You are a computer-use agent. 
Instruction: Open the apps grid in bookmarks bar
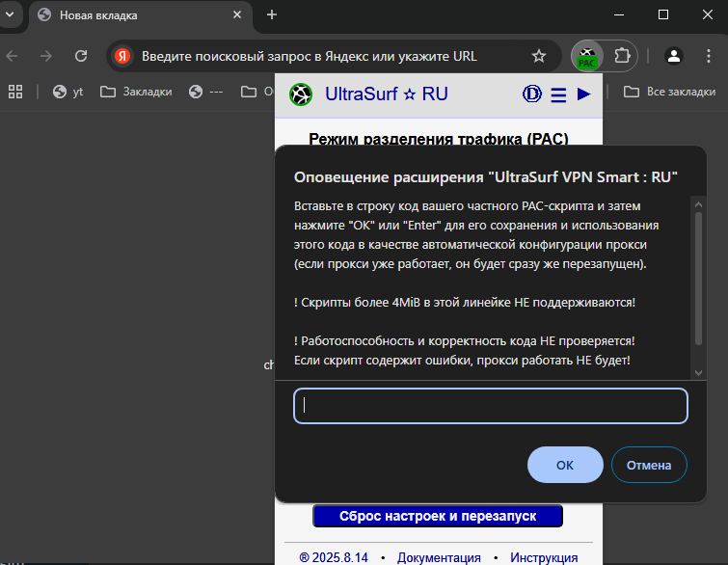(15, 92)
